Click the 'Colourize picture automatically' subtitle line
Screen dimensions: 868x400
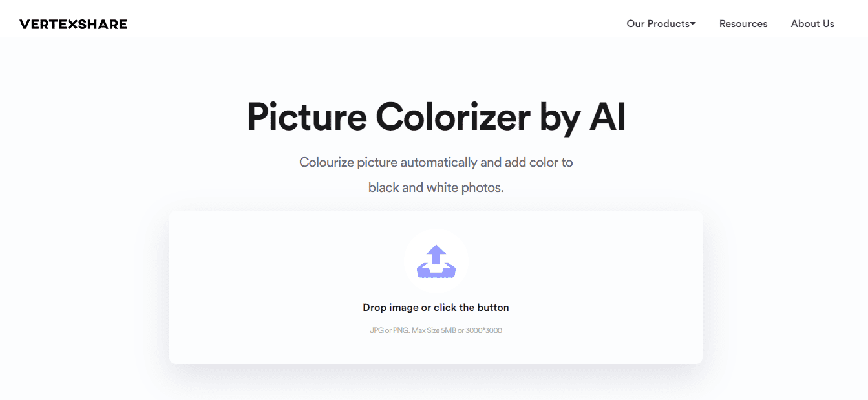pyautogui.click(x=388, y=162)
